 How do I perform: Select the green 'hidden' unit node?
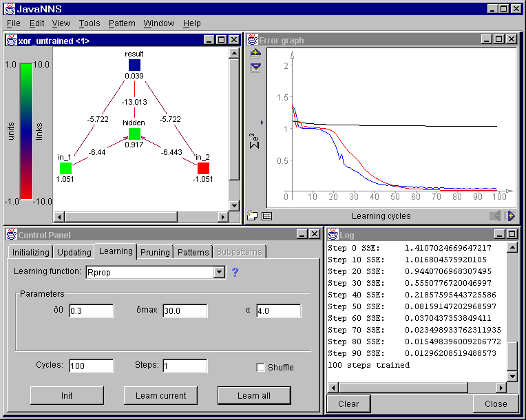click(x=134, y=134)
